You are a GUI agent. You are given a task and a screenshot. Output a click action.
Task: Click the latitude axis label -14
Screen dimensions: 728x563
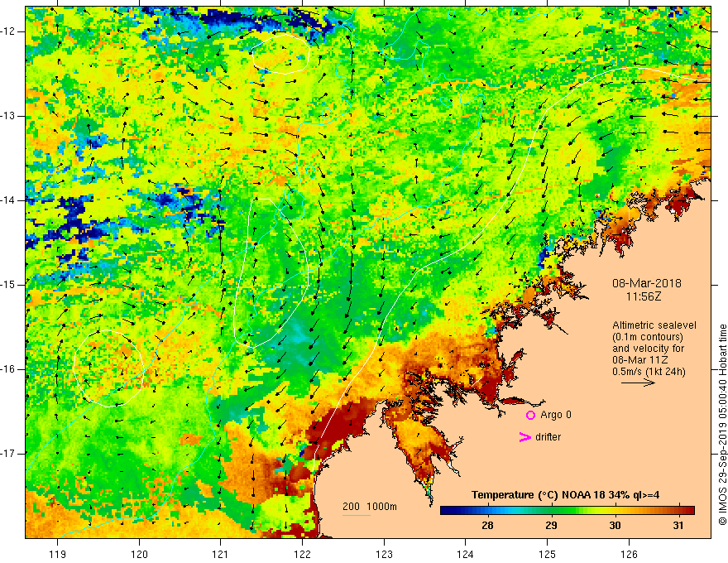tap(9, 200)
